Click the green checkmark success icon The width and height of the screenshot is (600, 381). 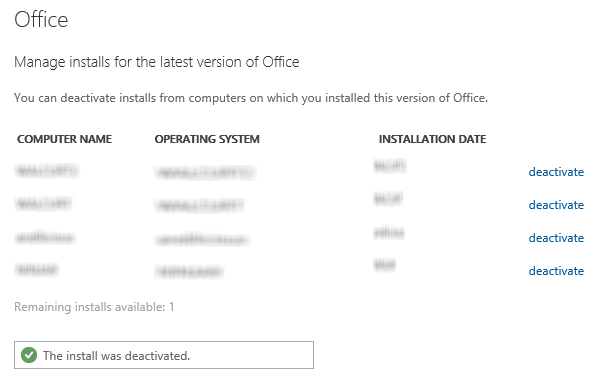coord(29,355)
